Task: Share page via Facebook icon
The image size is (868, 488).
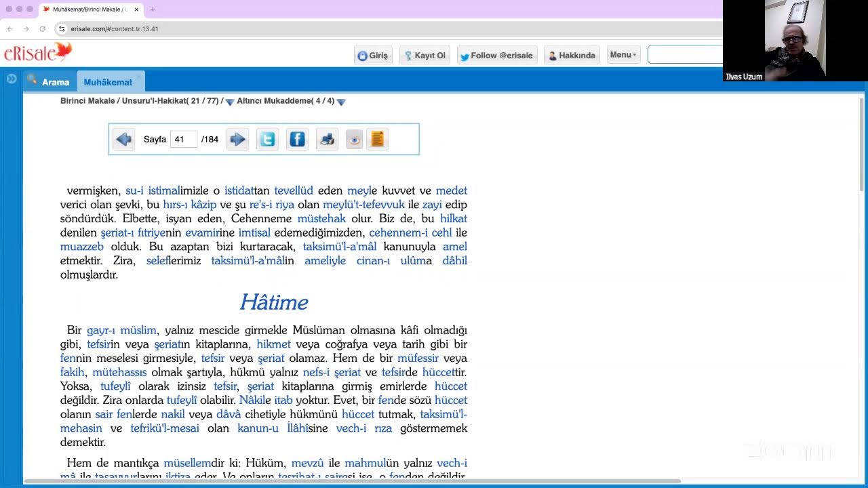Action: 297,140
